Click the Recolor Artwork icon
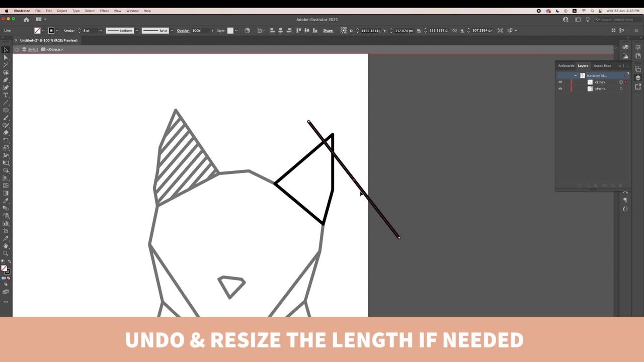This screenshot has height=362, width=644. 247,31
